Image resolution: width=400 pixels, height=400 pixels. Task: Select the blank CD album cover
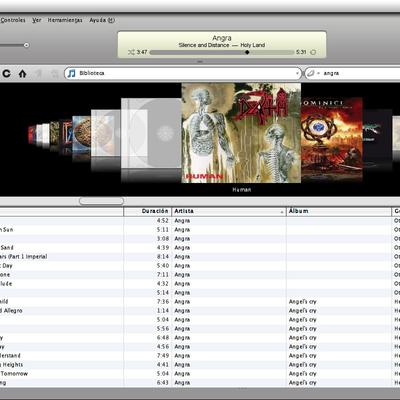pos(151,133)
